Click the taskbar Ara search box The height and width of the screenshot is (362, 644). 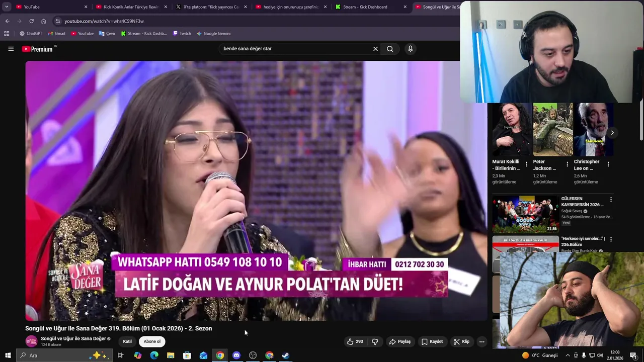click(64, 355)
